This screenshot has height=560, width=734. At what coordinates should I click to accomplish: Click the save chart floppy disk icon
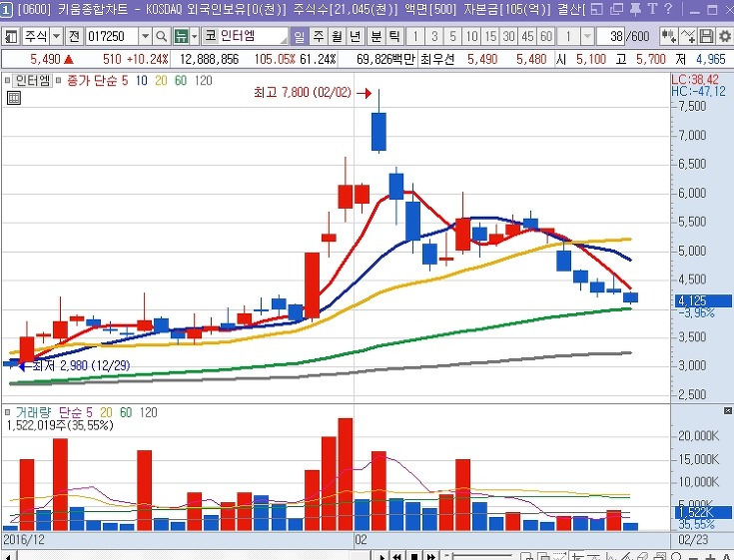pyautogui.click(x=706, y=36)
